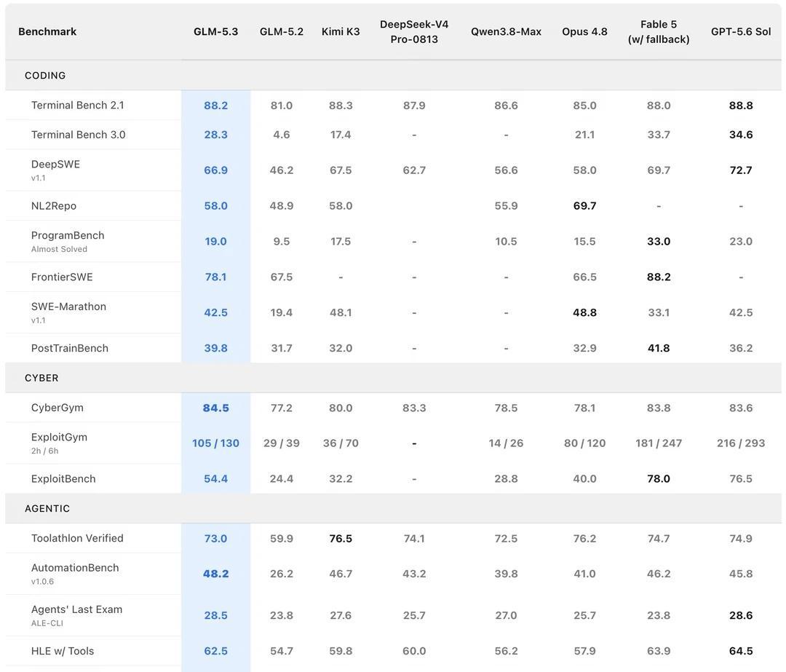This screenshot has width=786, height=672.
Task: Click the NL2Repo row label
Action: (x=54, y=206)
